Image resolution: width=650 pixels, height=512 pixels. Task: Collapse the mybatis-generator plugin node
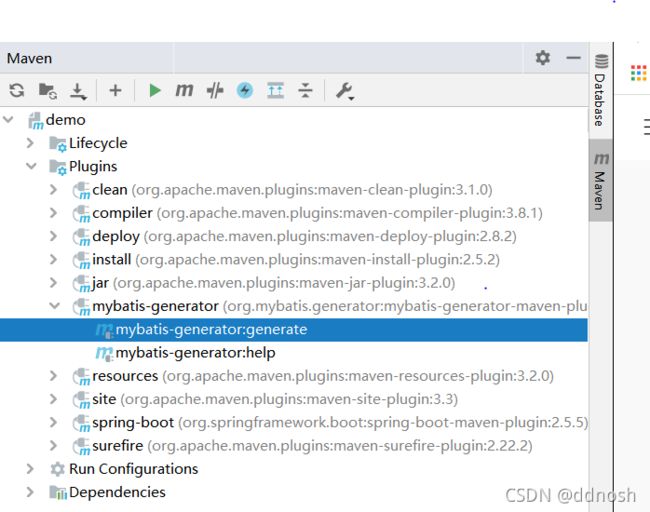[55, 306]
